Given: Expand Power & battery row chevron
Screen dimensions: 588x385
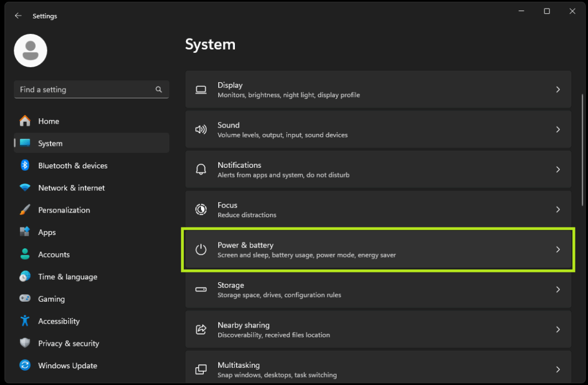Looking at the screenshot, I should (558, 249).
